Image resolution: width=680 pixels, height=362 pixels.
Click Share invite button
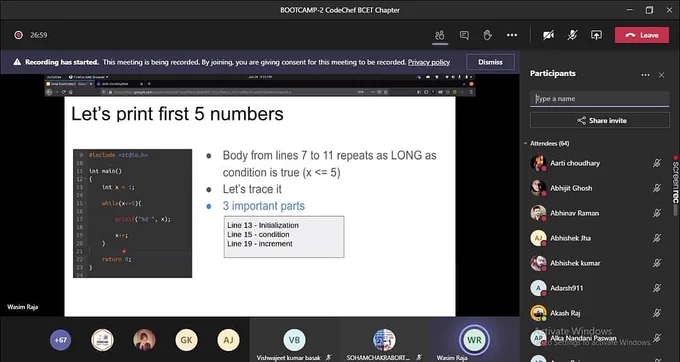pos(599,121)
